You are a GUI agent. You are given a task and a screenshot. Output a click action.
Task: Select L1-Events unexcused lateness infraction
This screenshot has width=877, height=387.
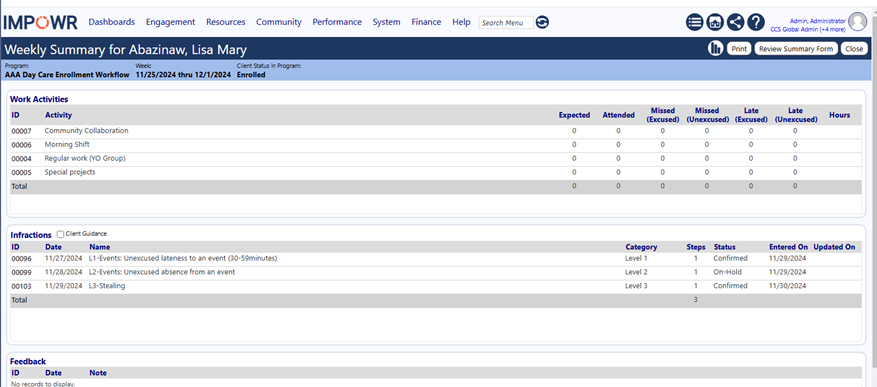pos(183,258)
